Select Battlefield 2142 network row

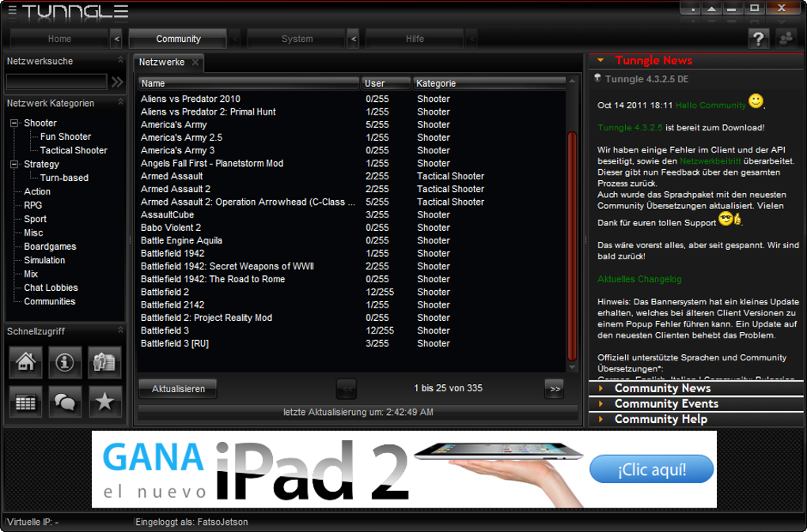(x=352, y=305)
